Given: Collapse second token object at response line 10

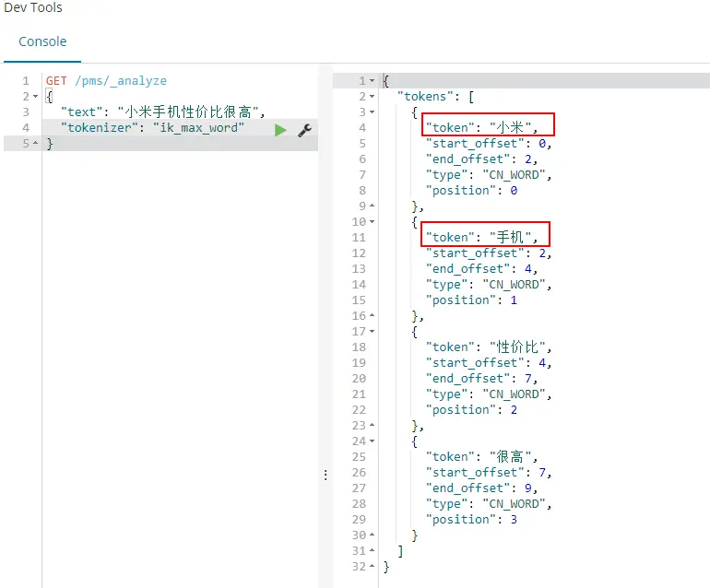Looking at the screenshot, I should tap(373, 222).
